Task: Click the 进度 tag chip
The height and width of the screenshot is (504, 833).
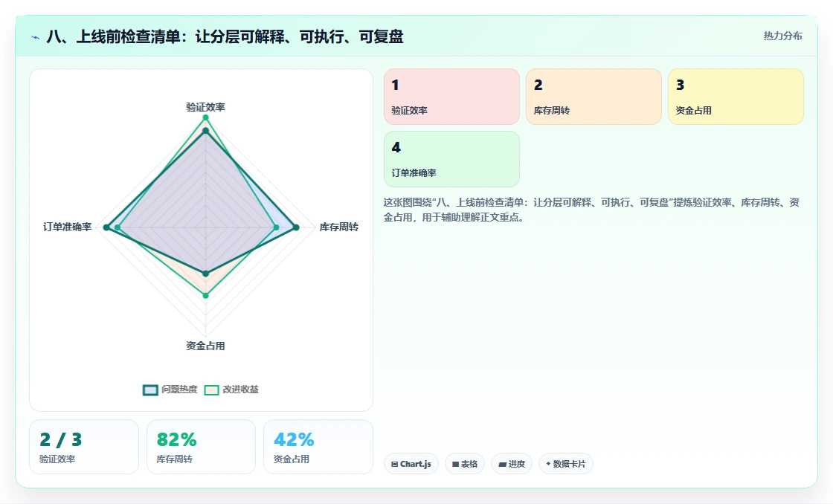Action: pos(512,464)
